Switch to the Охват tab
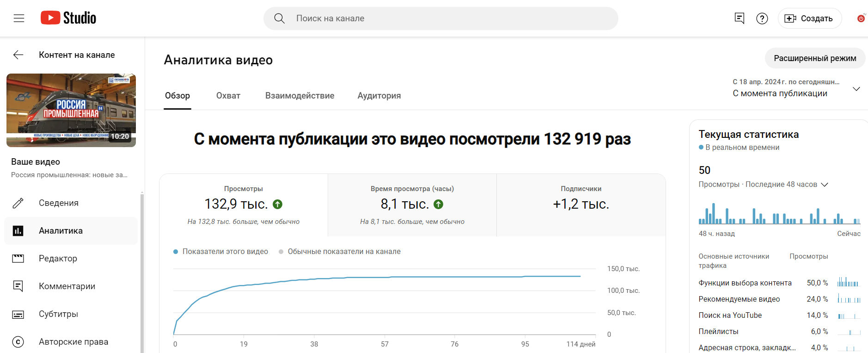Viewport: 868px width, 353px height. tap(228, 96)
